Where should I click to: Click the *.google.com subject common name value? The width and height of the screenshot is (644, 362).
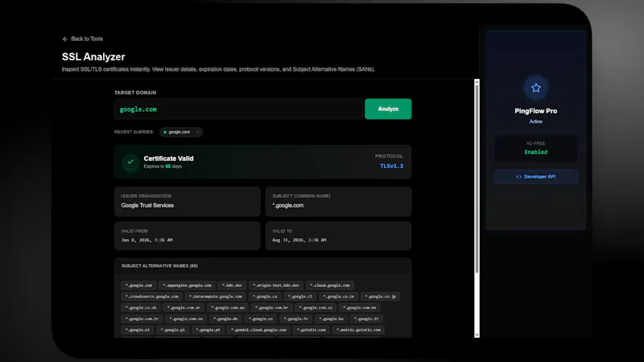coord(288,205)
